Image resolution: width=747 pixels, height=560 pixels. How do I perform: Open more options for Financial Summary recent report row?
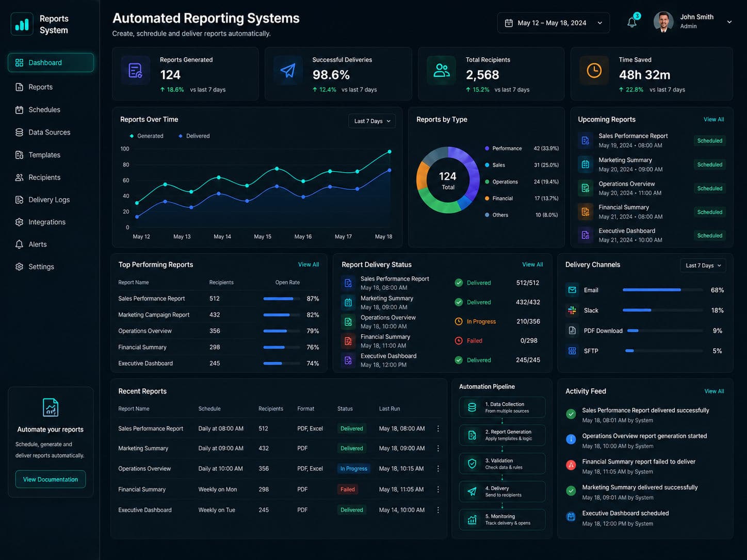click(438, 489)
